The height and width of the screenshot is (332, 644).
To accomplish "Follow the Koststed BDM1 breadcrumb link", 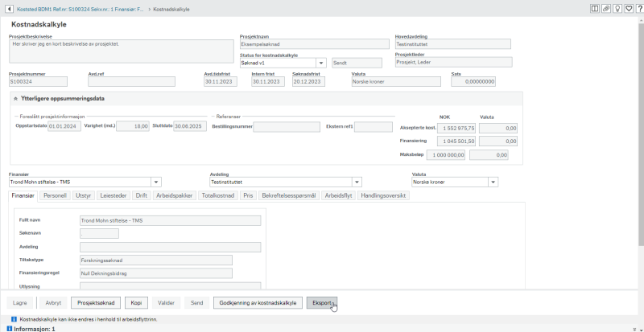I will [x=80, y=9].
